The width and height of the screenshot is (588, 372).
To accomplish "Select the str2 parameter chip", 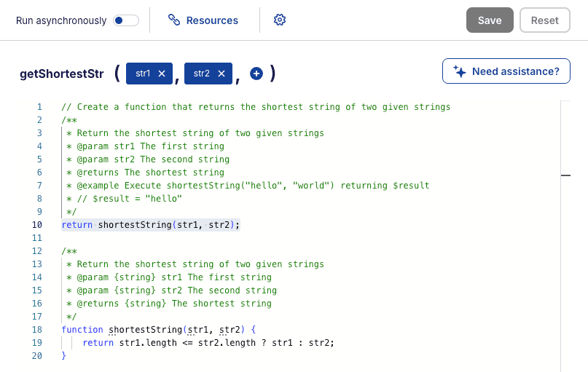I will tap(202, 74).
